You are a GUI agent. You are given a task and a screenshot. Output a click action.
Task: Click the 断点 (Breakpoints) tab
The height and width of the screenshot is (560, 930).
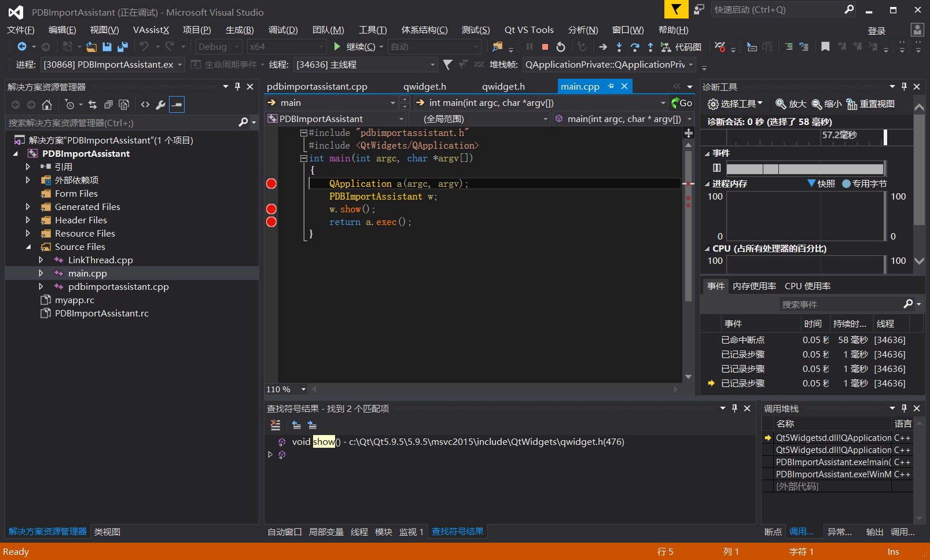773,532
